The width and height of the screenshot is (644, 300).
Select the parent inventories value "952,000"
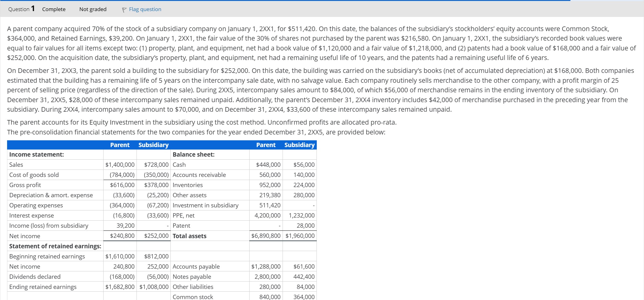point(270,185)
